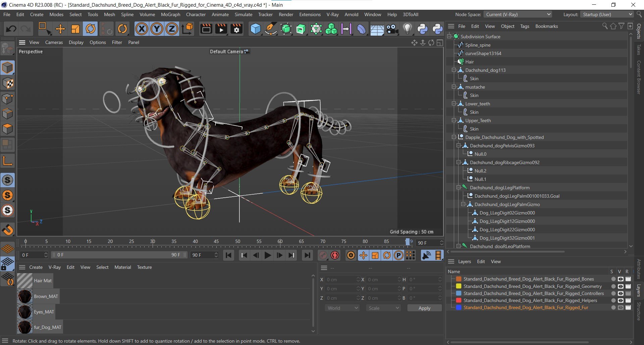The width and height of the screenshot is (644, 345).
Task: Click the Axis mode L icon
Action: point(8,161)
